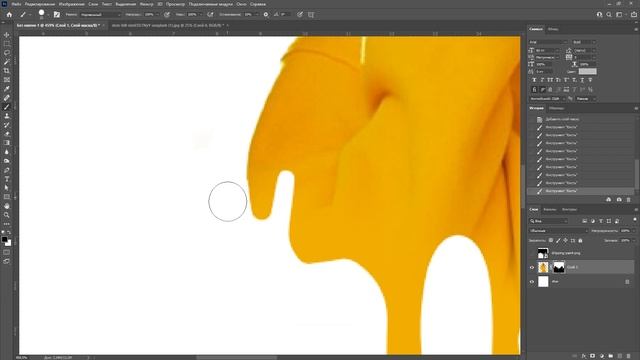
Task: Hide the Слой 1 layer
Action: (x=531, y=267)
